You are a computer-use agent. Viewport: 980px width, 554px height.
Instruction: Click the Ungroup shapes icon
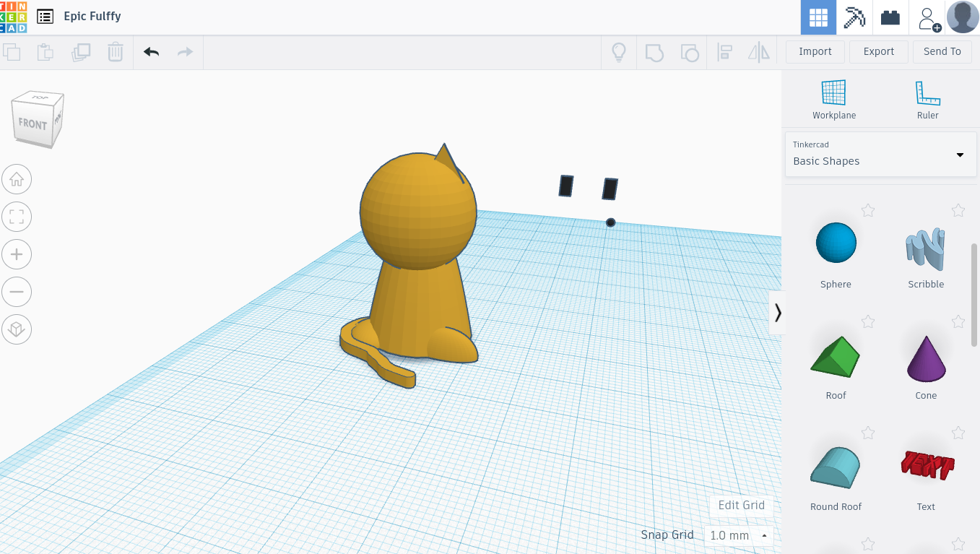point(690,52)
